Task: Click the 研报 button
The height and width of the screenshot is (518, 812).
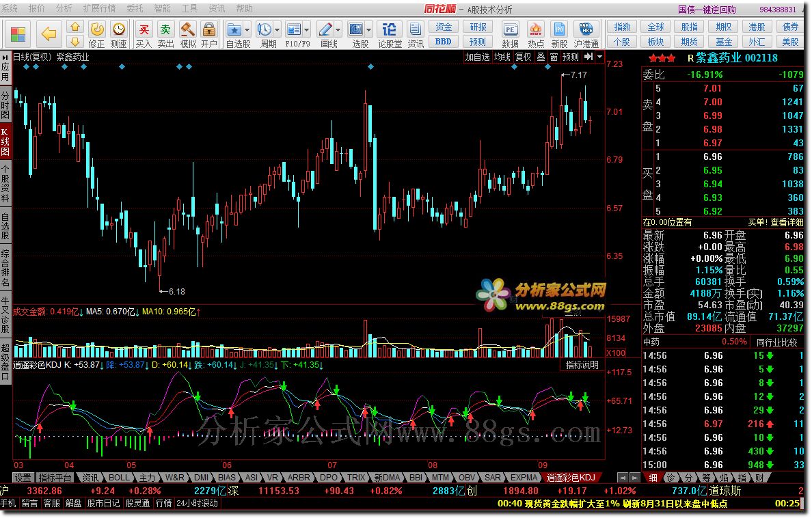Action: (x=478, y=27)
